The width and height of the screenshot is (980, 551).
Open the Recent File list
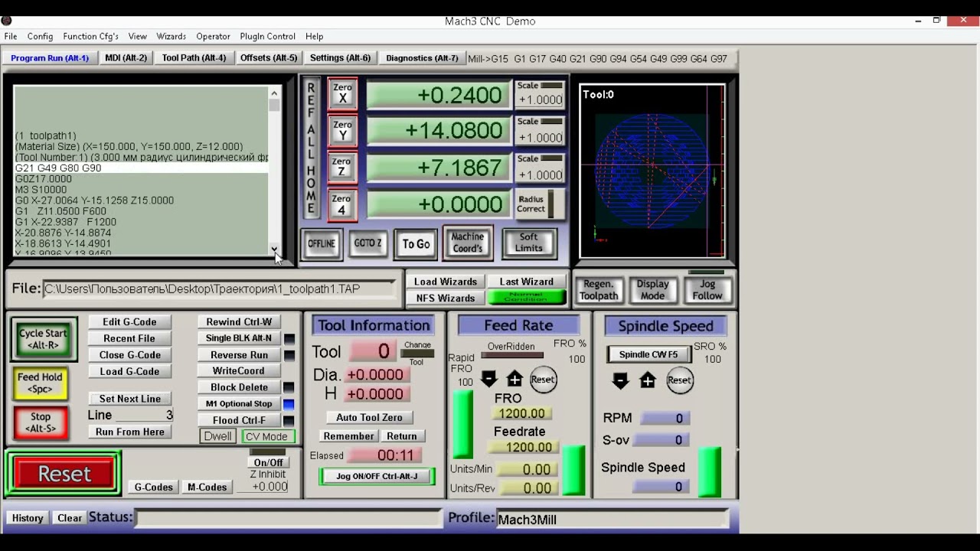[129, 338]
